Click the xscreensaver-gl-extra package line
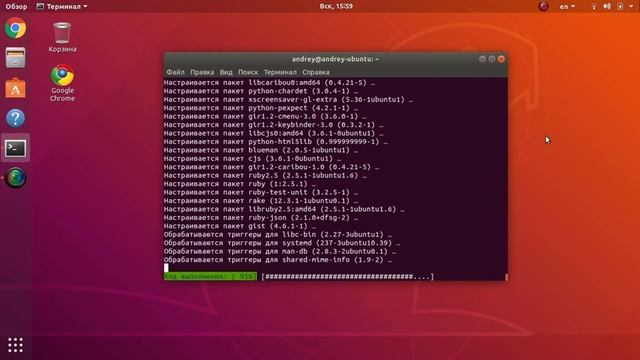 tap(288, 100)
